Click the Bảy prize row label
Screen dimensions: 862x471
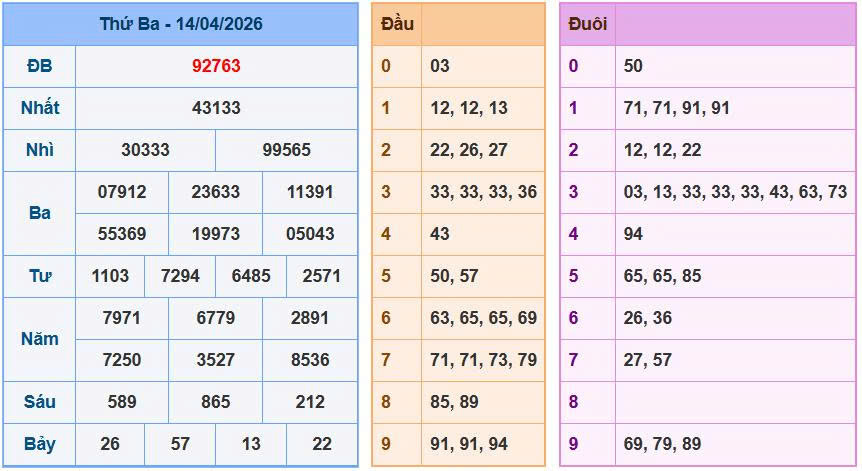pos(39,444)
